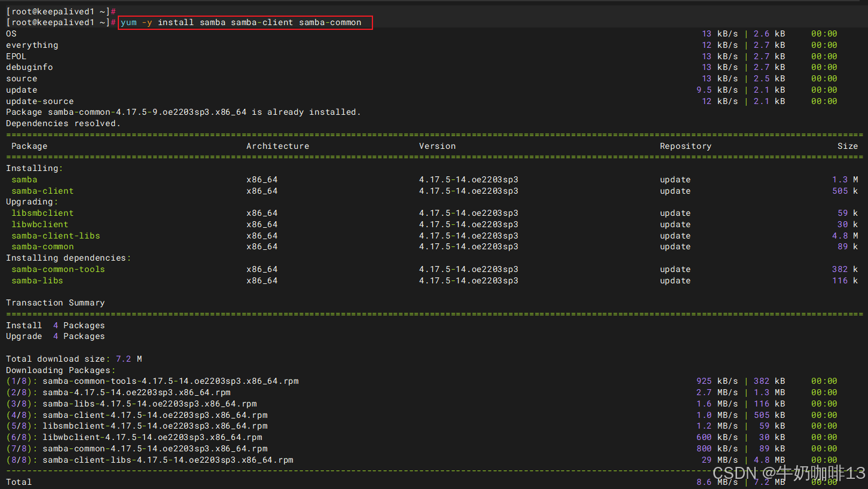This screenshot has width=868, height=489.
Task: Click the 'Upgrading:' section label
Action: tap(32, 202)
